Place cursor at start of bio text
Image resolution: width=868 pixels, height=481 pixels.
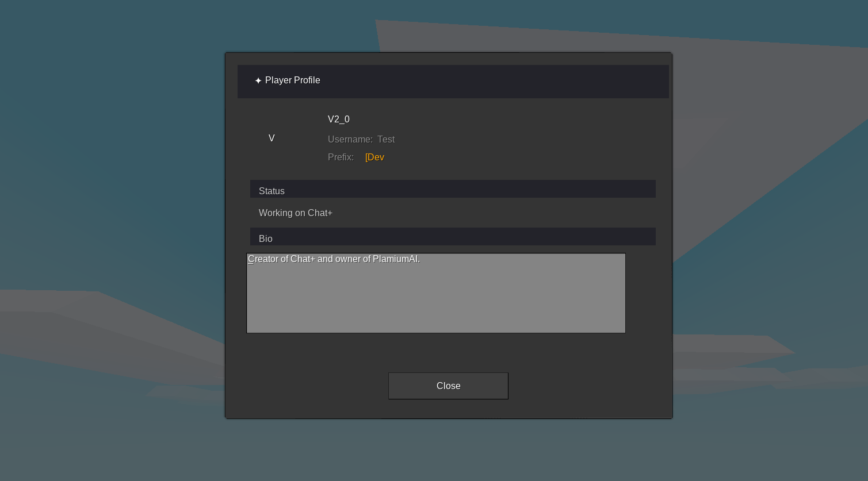(x=248, y=259)
